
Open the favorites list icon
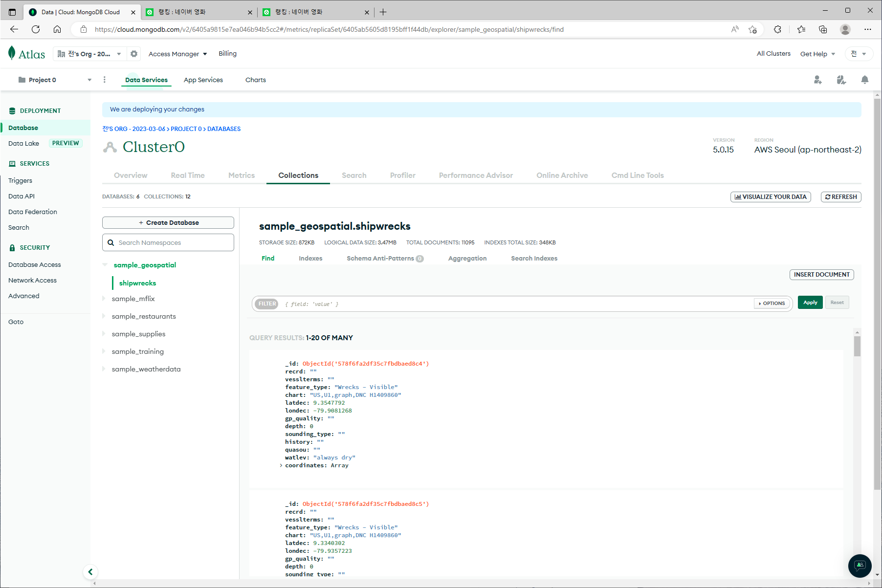[801, 29]
